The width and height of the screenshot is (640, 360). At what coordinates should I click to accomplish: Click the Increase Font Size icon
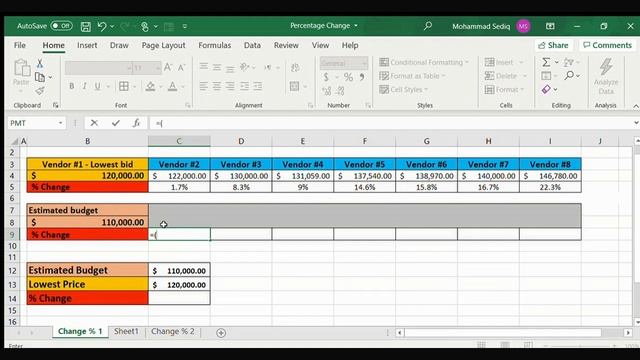coord(168,67)
